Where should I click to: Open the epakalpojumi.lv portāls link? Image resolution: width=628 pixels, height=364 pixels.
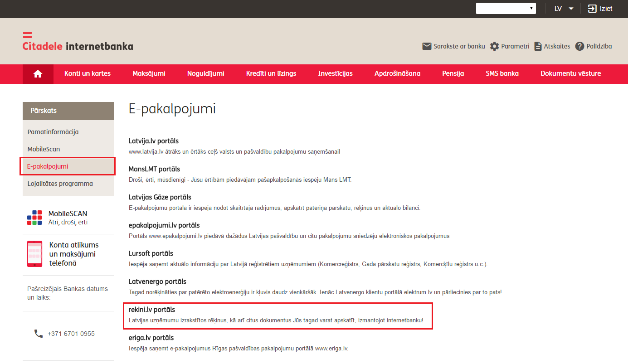[x=164, y=225]
